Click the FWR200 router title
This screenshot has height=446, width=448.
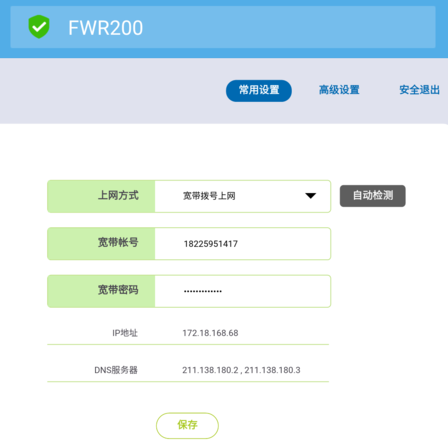tap(106, 28)
